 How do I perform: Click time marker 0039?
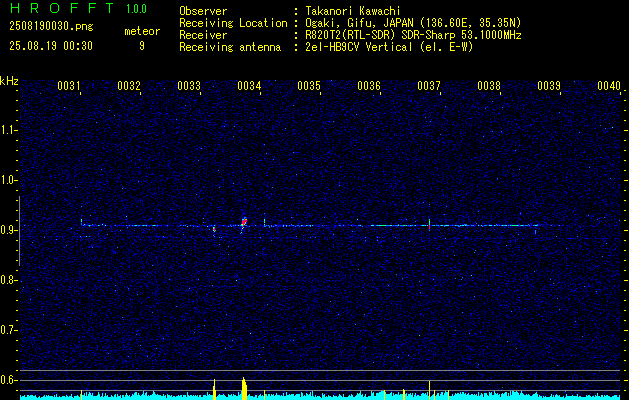point(549,86)
